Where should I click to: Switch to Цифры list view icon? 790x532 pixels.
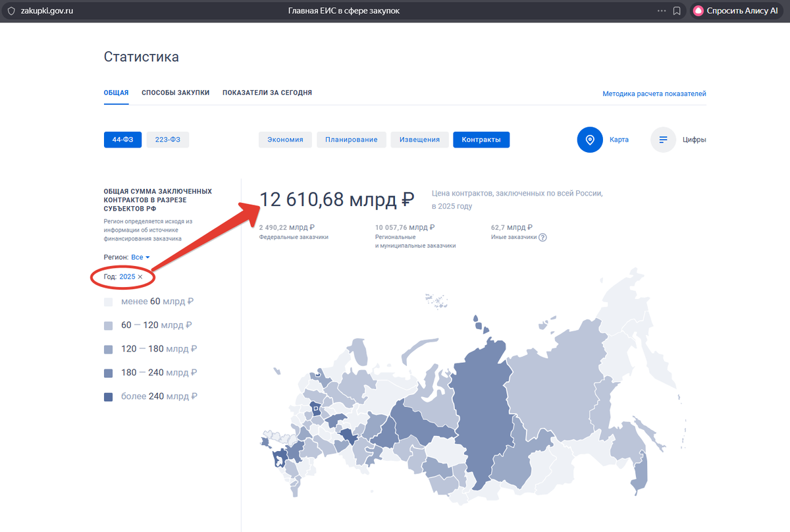pyautogui.click(x=663, y=140)
